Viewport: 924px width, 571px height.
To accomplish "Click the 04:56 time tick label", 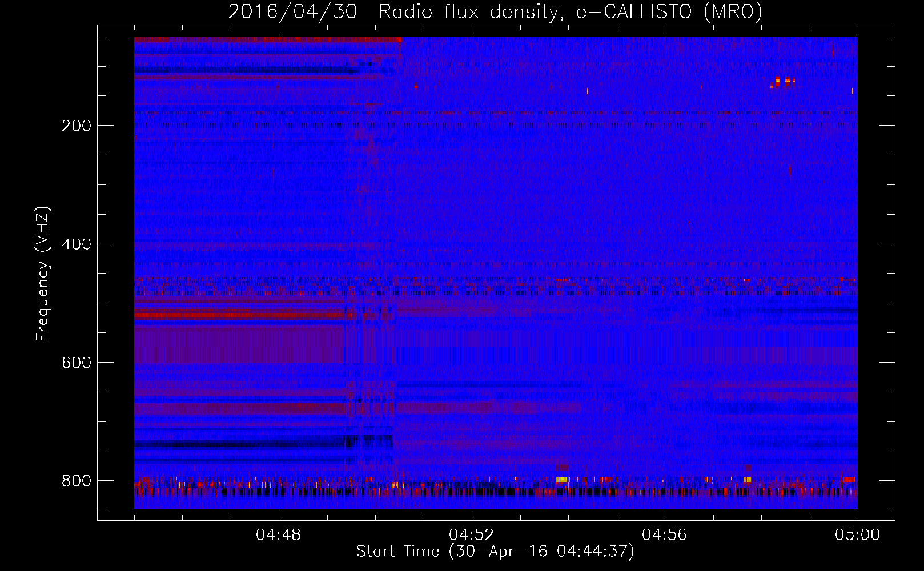I will [665, 535].
